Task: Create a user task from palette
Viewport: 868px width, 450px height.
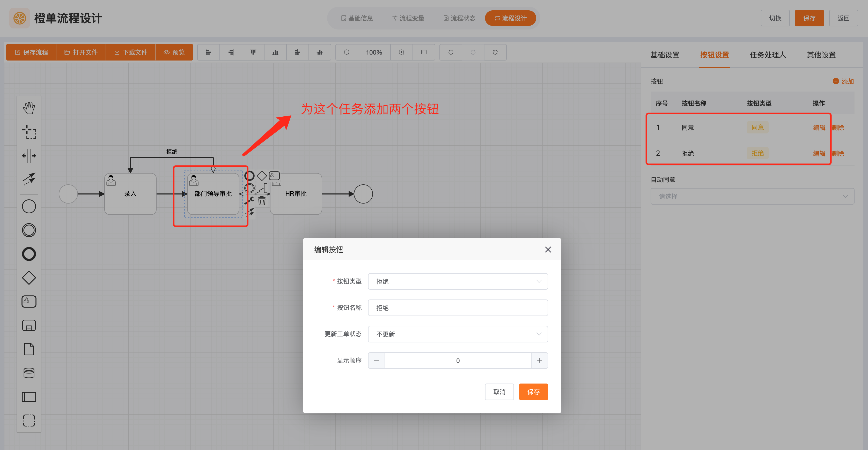Action: point(29,302)
